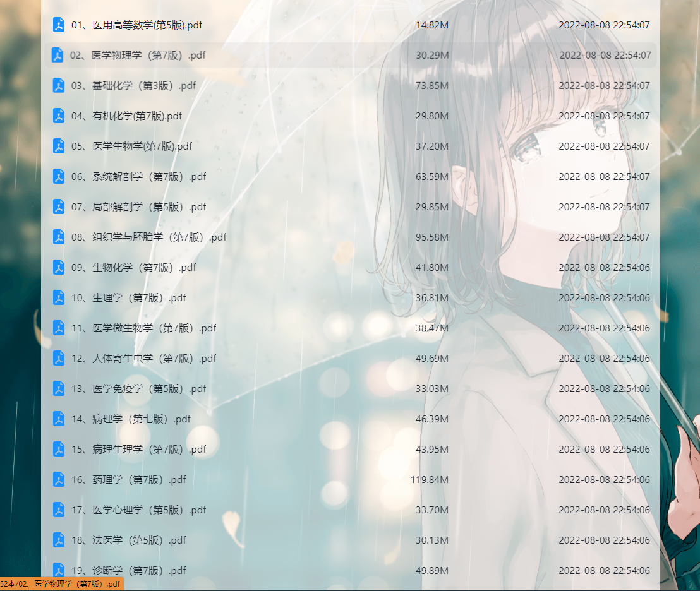Select file name 14、病理学（第七版）.pdf

click(131, 419)
